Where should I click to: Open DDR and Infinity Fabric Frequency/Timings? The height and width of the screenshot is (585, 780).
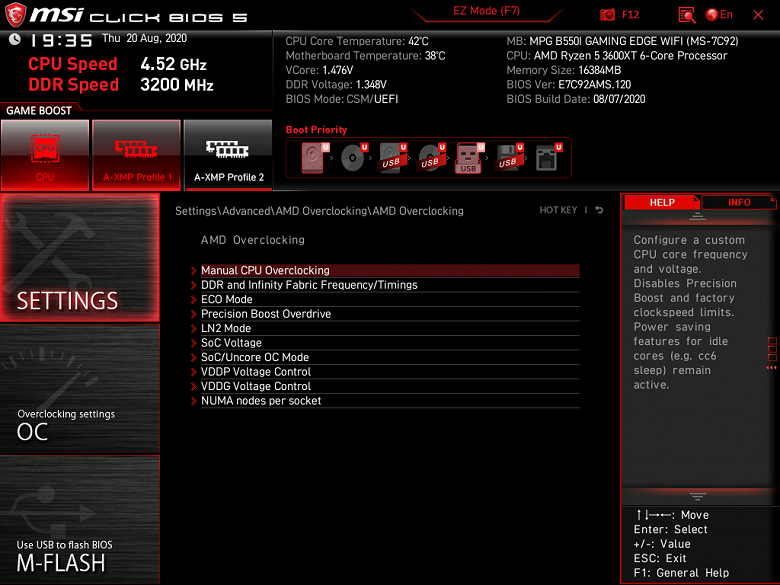click(390, 285)
